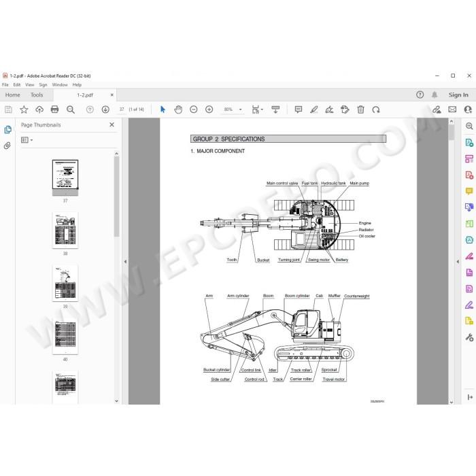476x476 pixels.
Task: Switch to the Home tab
Action: tap(12, 95)
